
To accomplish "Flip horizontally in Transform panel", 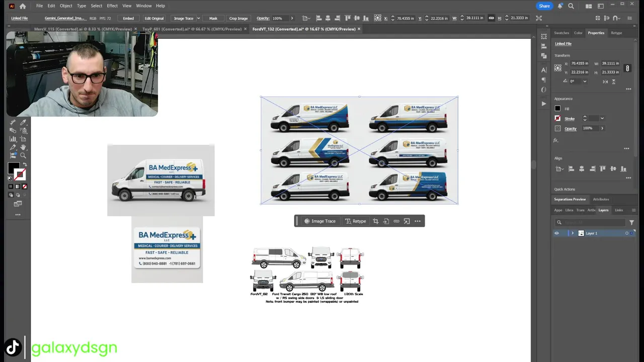I will 605,81.
